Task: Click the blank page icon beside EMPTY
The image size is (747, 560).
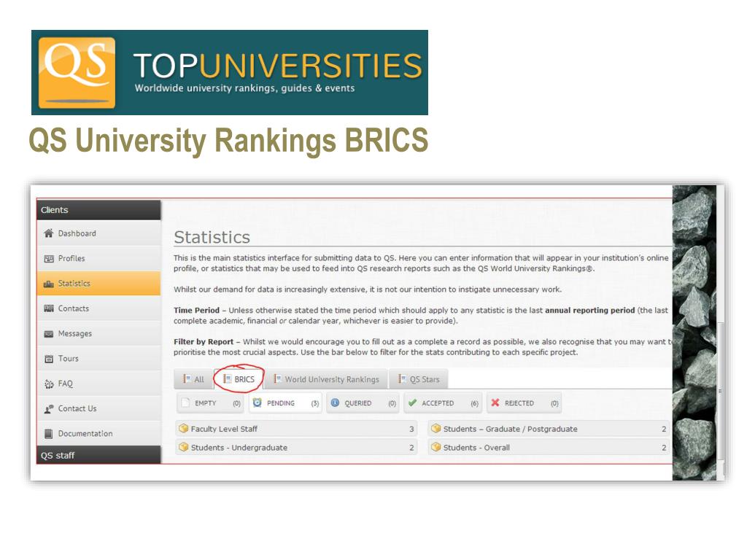Action: [x=186, y=402]
